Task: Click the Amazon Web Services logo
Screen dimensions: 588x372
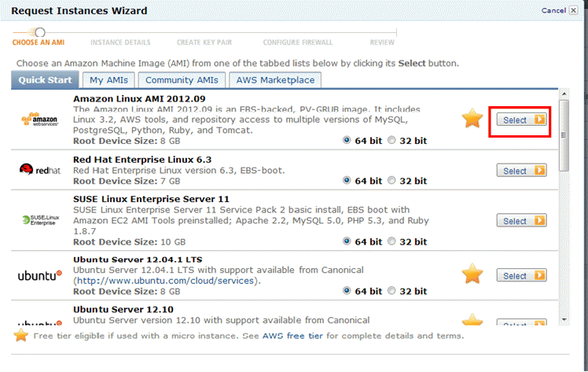Action: 40,120
